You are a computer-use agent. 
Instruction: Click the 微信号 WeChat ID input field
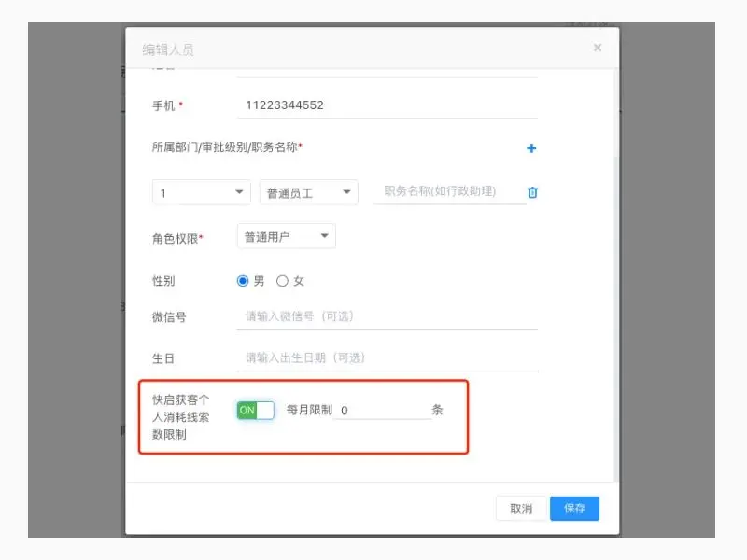tap(373, 317)
